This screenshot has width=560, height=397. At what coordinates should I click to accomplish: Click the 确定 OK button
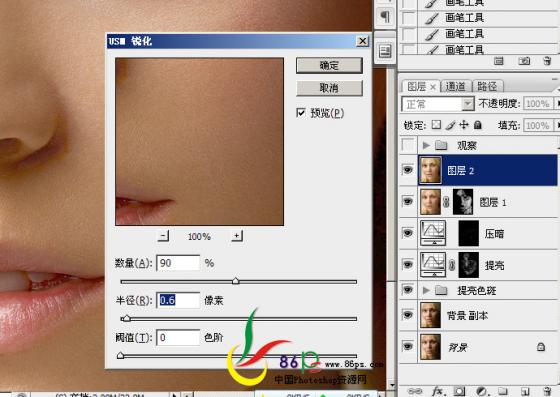coord(329,65)
